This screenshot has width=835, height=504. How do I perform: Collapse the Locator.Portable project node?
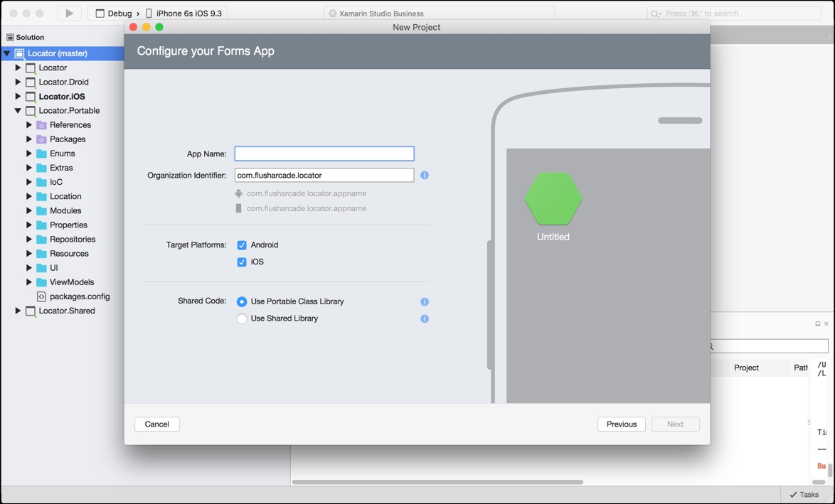(18, 111)
